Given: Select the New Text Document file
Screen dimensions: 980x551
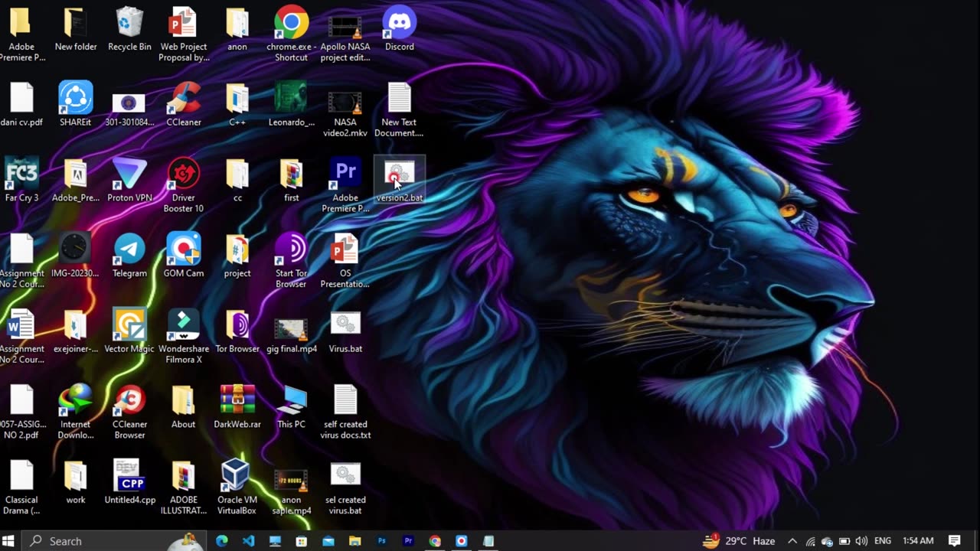Looking at the screenshot, I should click(399, 110).
